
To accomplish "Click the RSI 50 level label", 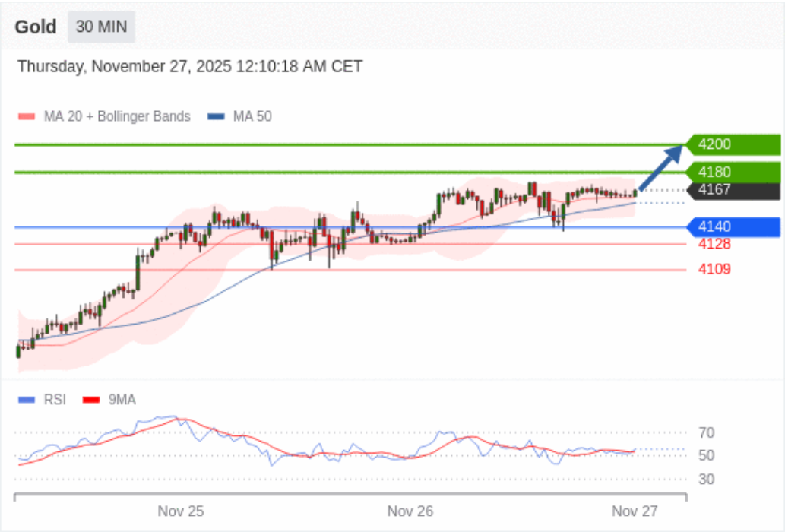I will click(x=707, y=456).
